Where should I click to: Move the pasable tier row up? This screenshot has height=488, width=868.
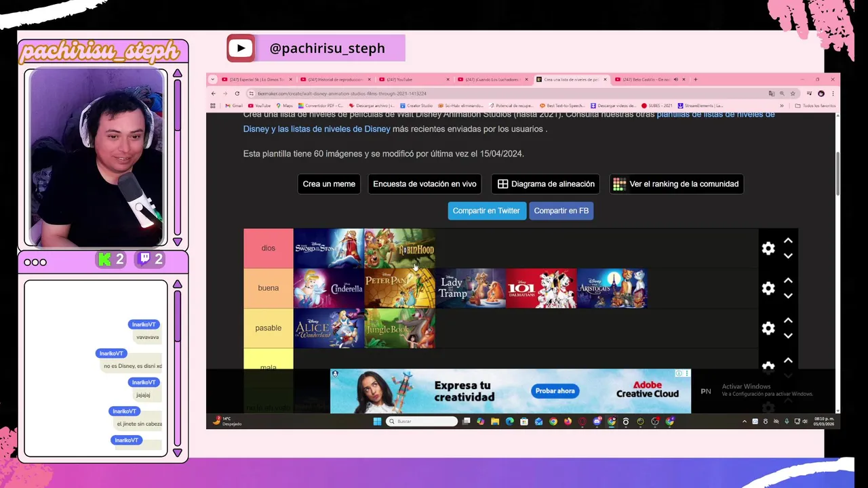[788, 321]
